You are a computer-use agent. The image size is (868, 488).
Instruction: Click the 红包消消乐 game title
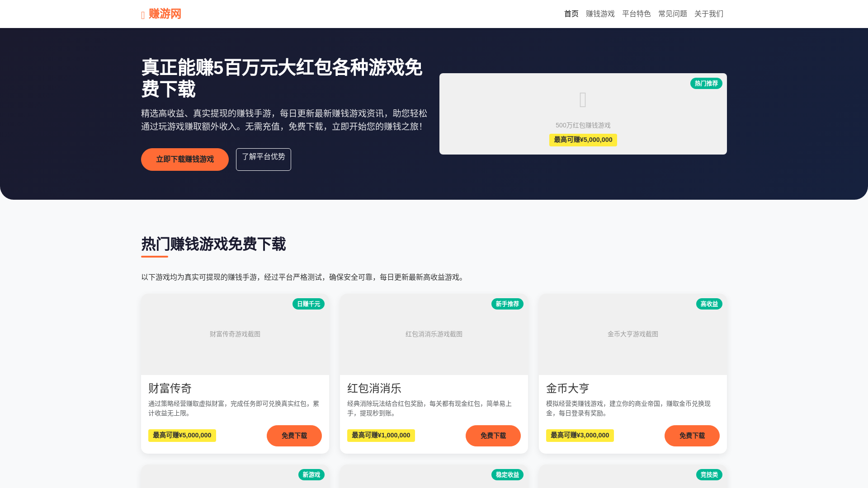point(374,389)
